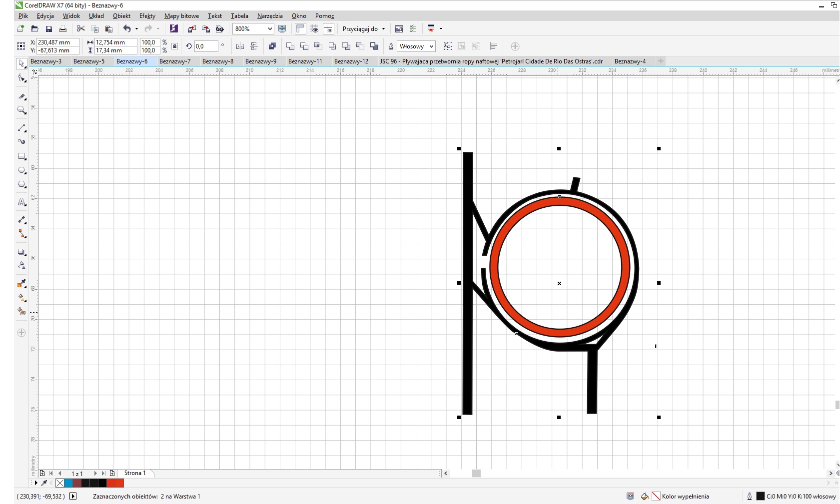Click the Strona 1 page tab
The height and width of the screenshot is (504, 840).
pyautogui.click(x=135, y=473)
